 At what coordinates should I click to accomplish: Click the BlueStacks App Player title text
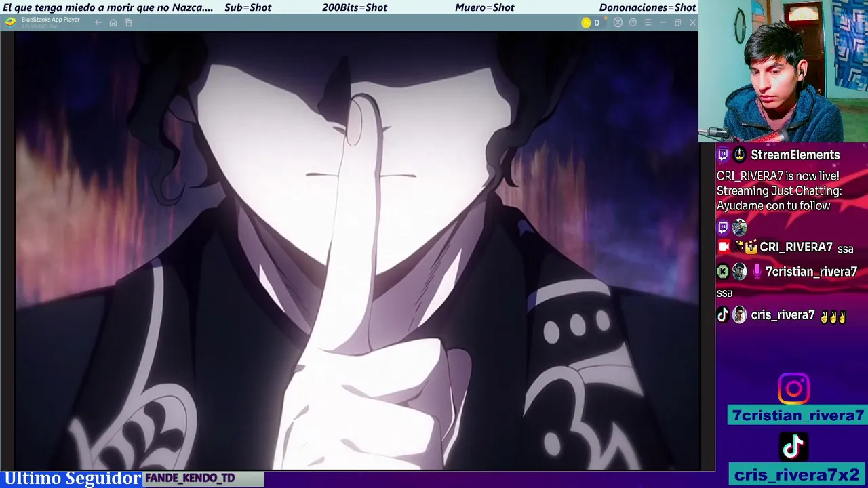click(x=50, y=20)
